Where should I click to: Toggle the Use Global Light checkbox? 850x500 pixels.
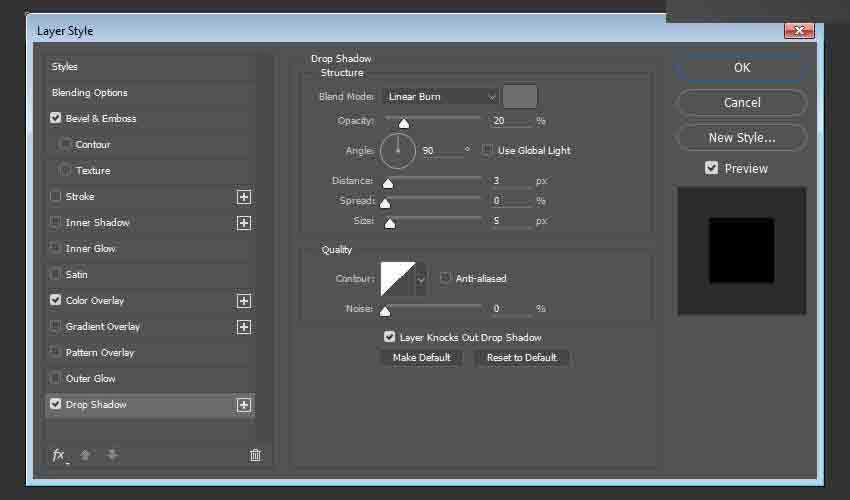(488, 151)
